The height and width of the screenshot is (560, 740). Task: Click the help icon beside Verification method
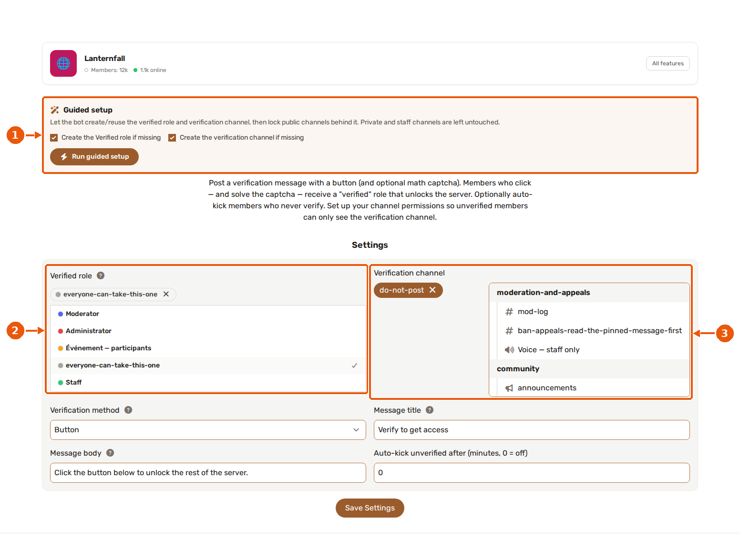128,410
